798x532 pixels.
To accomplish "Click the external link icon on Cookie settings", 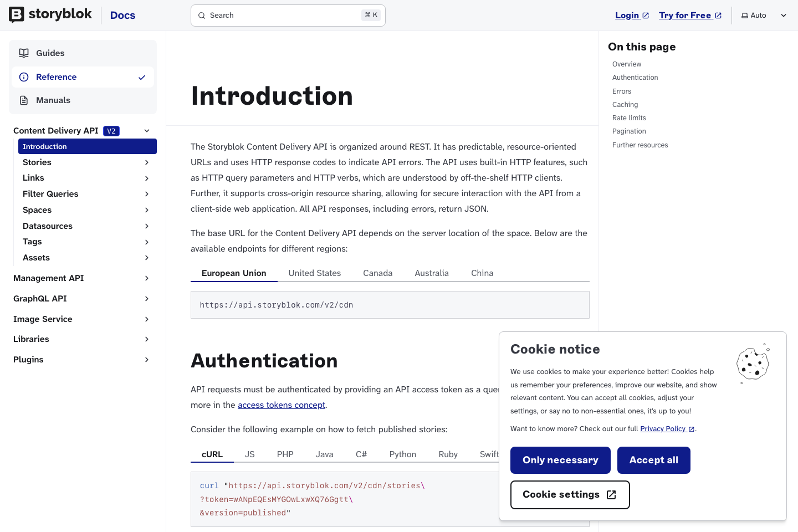I will [611, 495].
